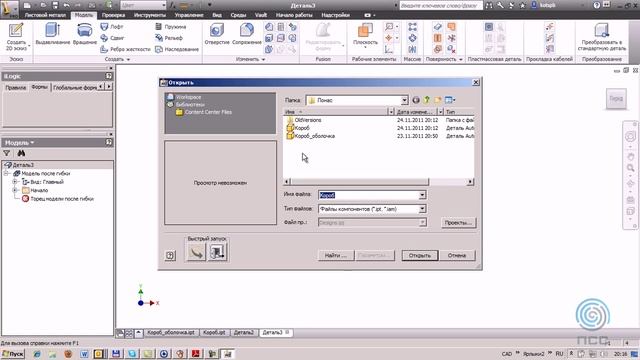Select Content Center Files in locations tree

click(x=204, y=112)
